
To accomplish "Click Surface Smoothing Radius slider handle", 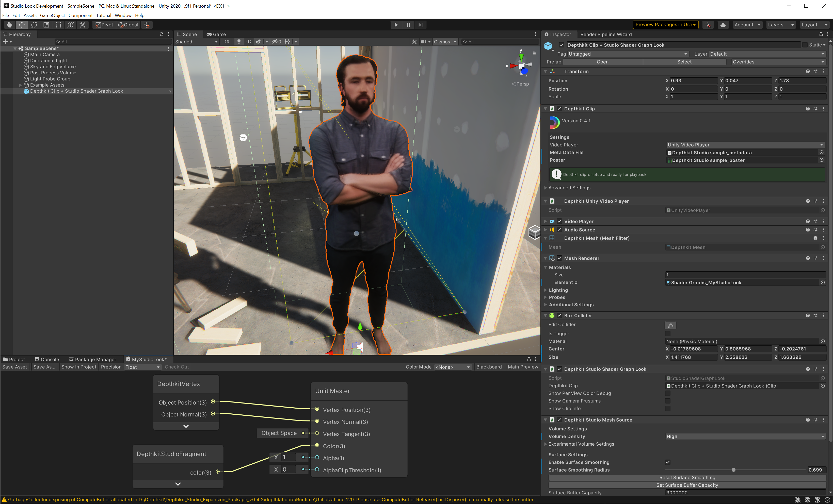I will point(733,470).
